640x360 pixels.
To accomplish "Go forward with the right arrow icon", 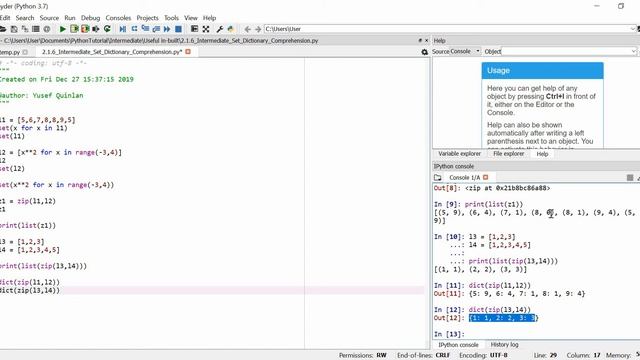I will coord(258,29).
